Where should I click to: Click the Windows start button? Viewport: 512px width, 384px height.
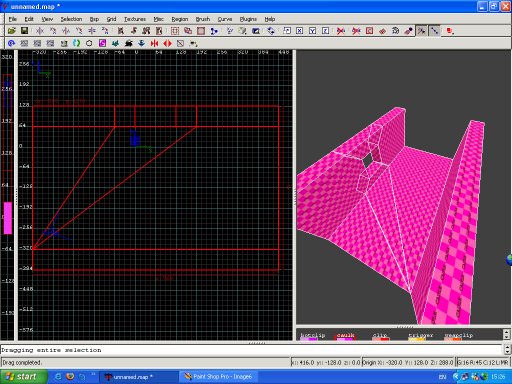coord(23,377)
